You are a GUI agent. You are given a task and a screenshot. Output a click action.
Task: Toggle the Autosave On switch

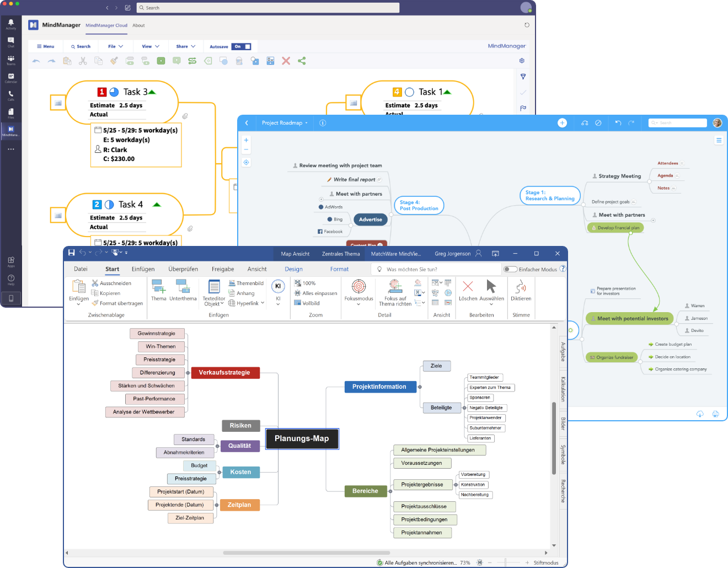point(242,46)
